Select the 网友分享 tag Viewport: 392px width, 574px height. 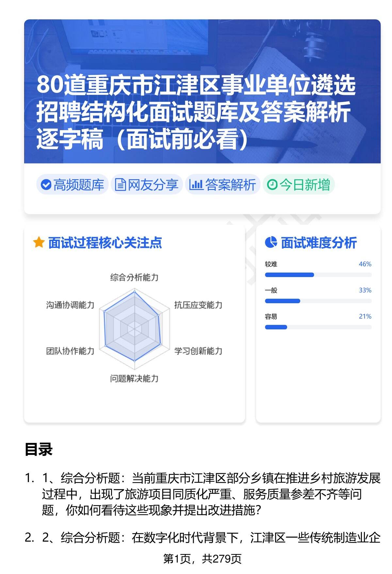coord(147,185)
